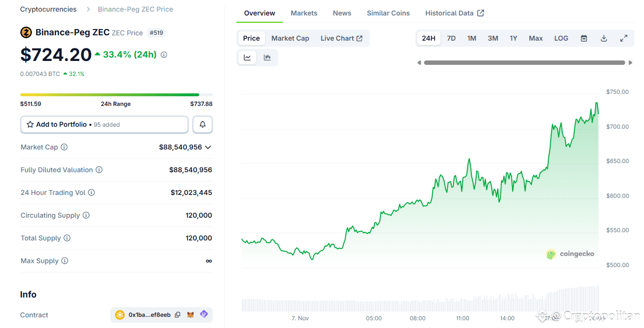Switch chart scale to LOG
644x328 pixels.
[x=561, y=38]
